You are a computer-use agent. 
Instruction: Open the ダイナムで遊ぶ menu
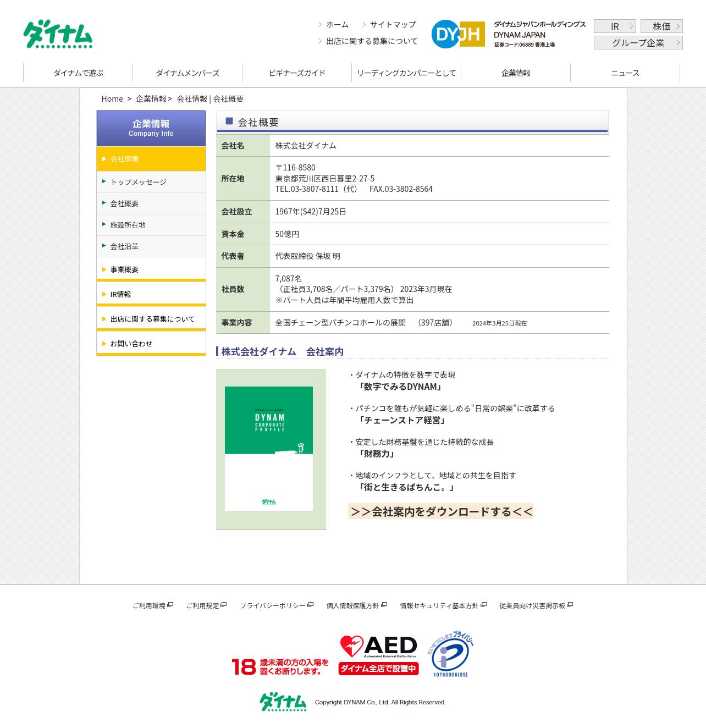[x=78, y=73]
